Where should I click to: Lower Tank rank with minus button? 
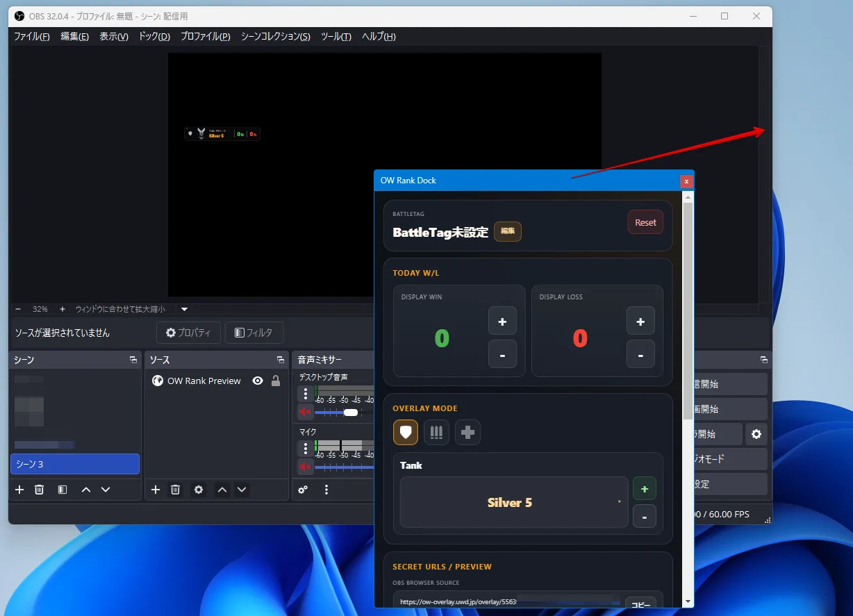(x=645, y=516)
